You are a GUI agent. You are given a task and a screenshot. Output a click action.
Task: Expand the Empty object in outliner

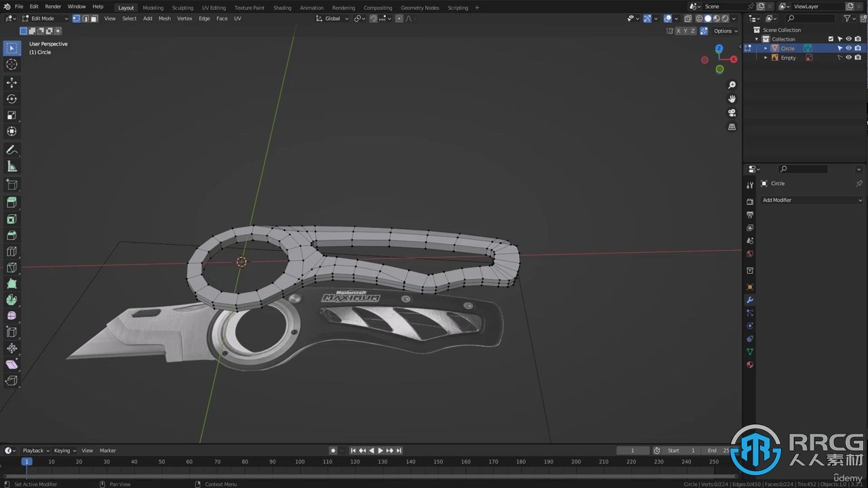[x=766, y=58]
